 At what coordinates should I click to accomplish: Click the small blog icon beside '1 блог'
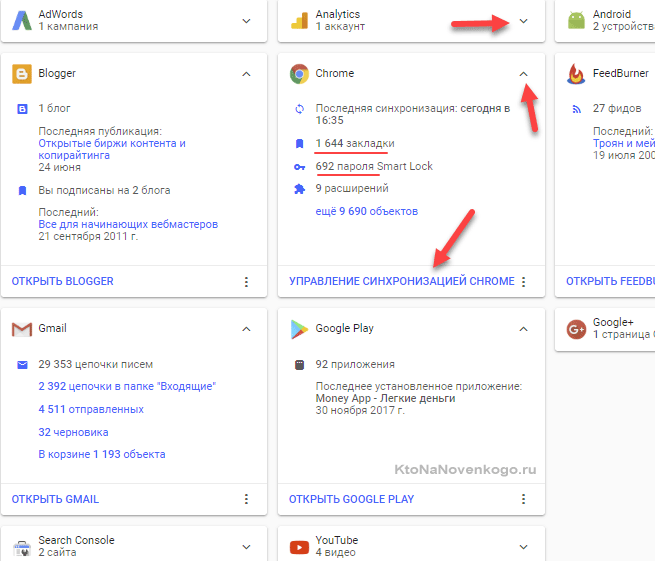[x=22, y=109]
